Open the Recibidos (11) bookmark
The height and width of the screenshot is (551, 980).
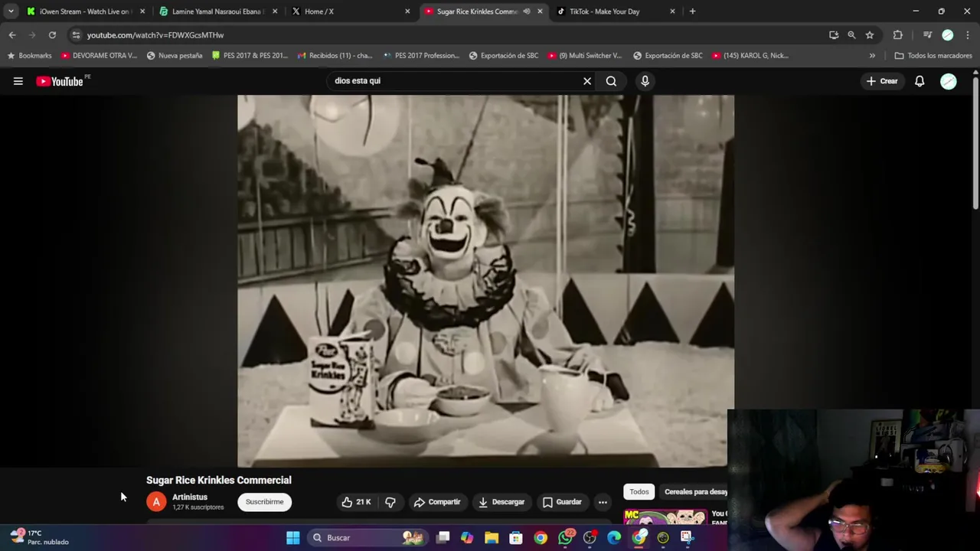[x=335, y=56]
